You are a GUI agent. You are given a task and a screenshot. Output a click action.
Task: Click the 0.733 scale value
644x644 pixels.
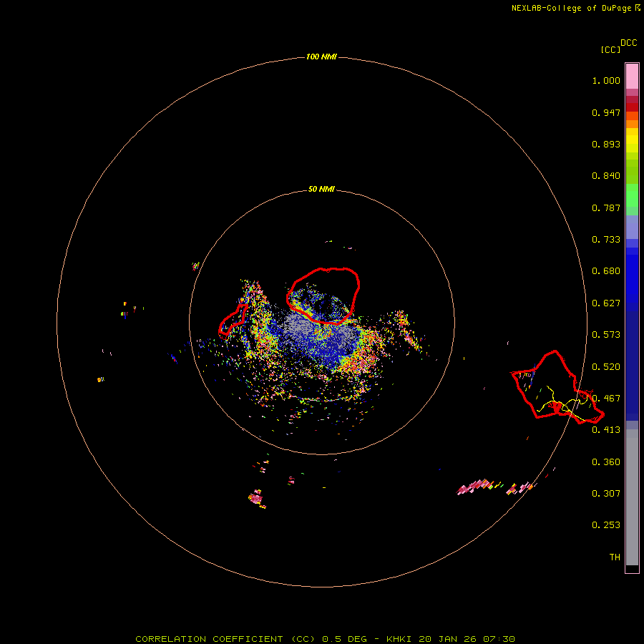(x=606, y=240)
